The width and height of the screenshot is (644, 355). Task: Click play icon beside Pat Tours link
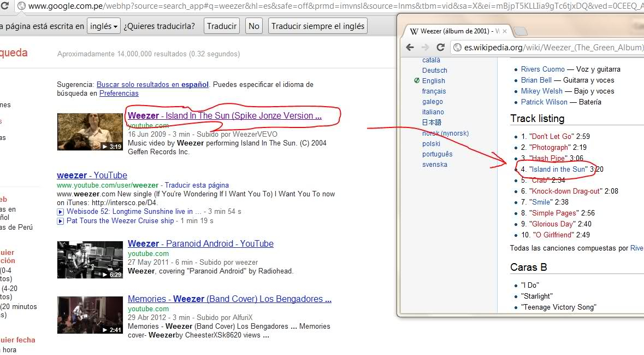point(61,221)
